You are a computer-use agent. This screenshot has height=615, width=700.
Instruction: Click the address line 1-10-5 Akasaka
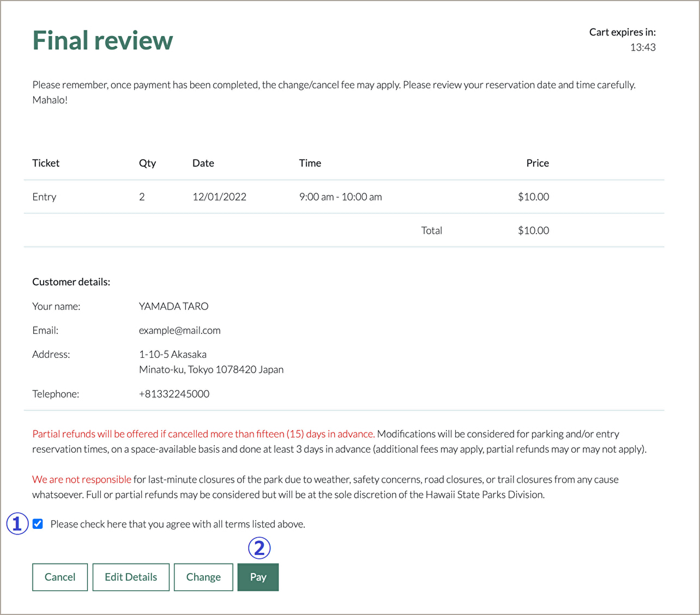click(173, 354)
